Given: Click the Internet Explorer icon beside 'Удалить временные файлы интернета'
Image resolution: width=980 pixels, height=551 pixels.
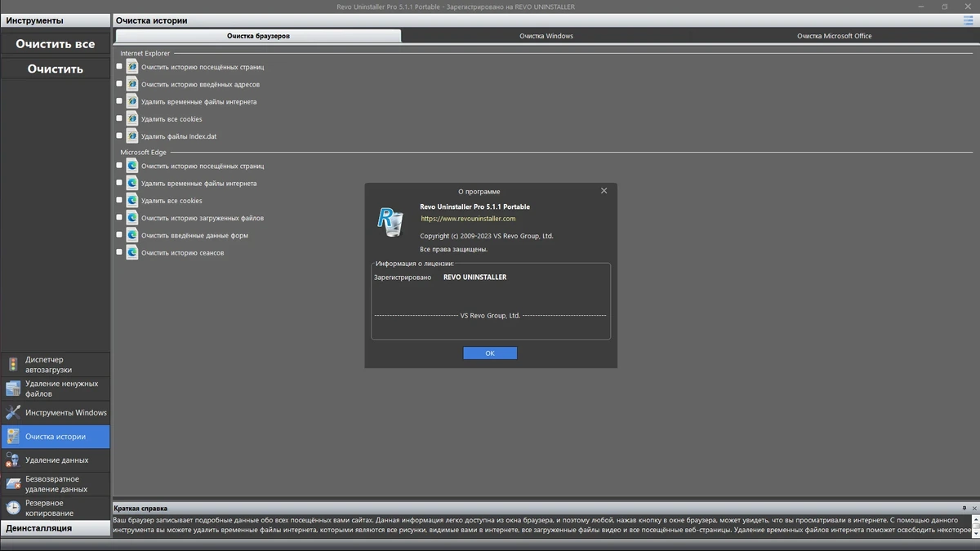Looking at the screenshot, I should tap(131, 101).
